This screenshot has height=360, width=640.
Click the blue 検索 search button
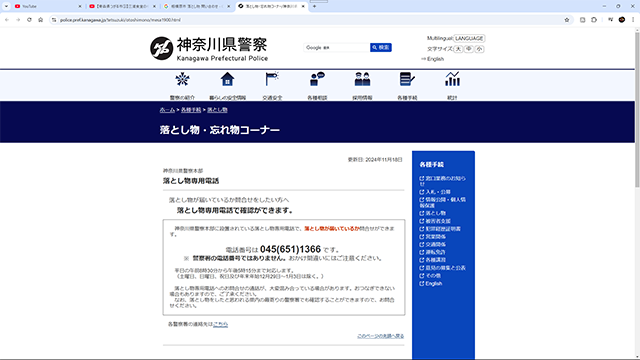point(381,48)
